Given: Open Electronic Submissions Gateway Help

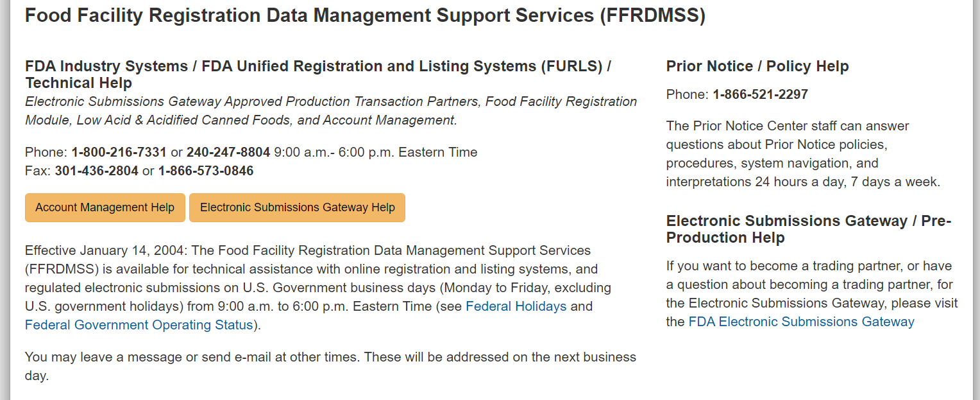Looking at the screenshot, I should pyautogui.click(x=297, y=207).
